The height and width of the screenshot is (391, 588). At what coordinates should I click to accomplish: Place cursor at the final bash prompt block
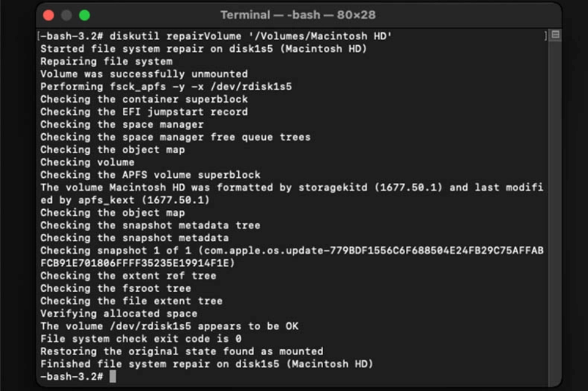tap(113, 376)
